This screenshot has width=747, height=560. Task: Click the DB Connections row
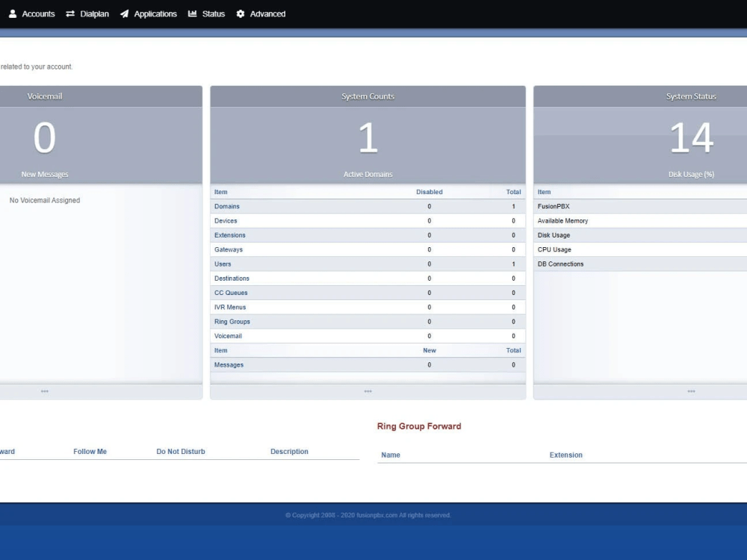(x=640, y=264)
